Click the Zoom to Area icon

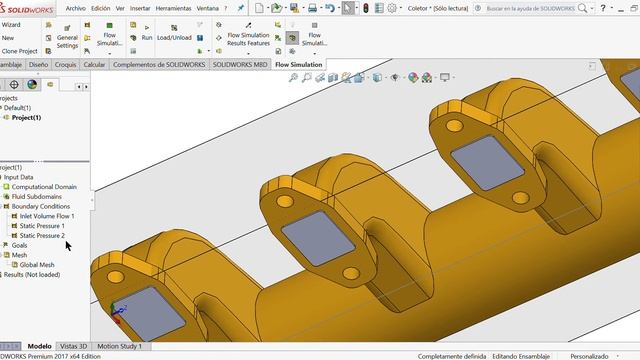307,77
